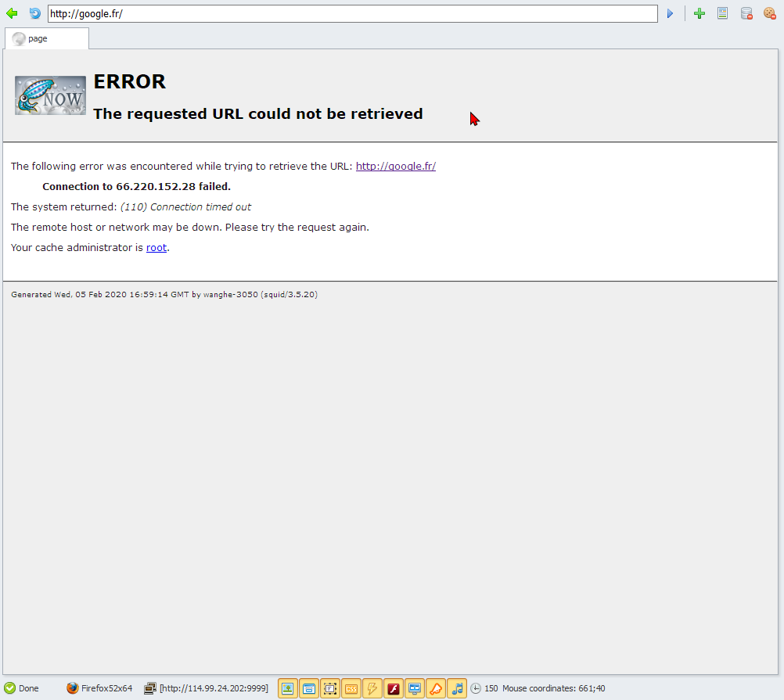This screenshot has height=700, width=784.
Task: Click the 'Firefox52x64' status bar label
Action: pyautogui.click(x=106, y=688)
